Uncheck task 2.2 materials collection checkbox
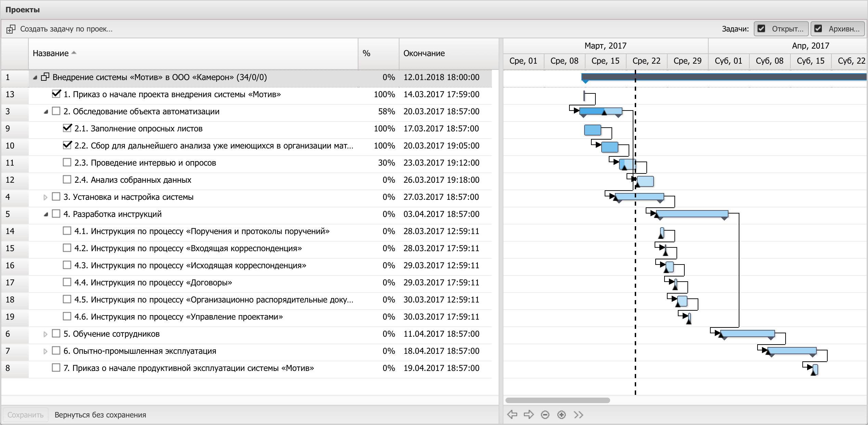 click(x=67, y=145)
